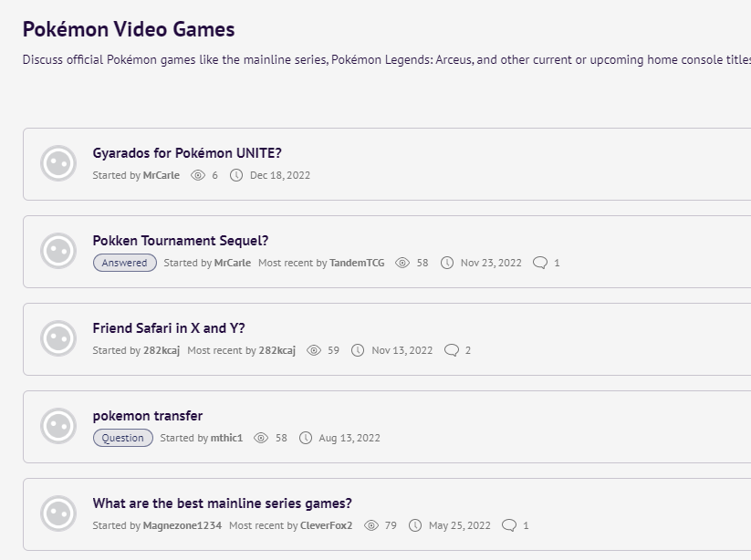
Task: Click views eye icon in Gyarados thread row
Action: (x=198, y=176)
